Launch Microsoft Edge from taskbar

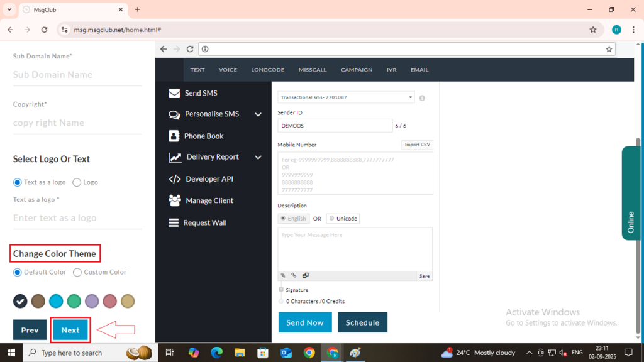pyautogui.click(x=216, y=353)
